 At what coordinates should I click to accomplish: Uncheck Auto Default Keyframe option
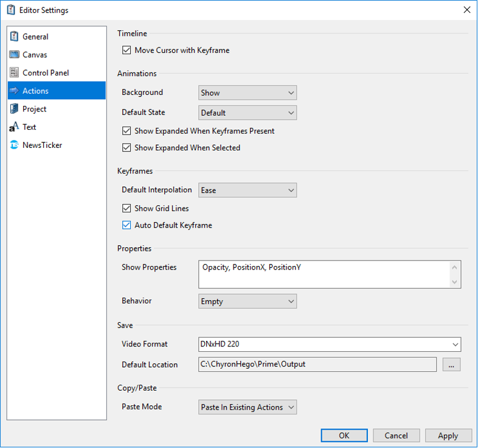tap(126, 225)
